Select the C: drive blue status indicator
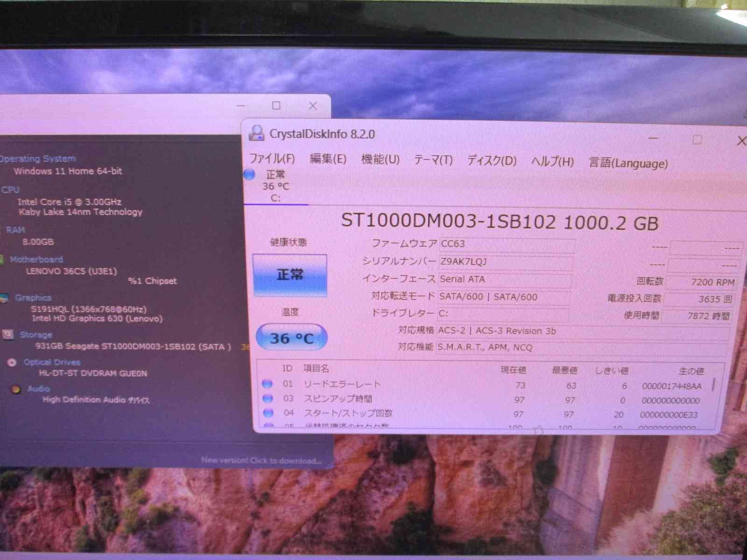 [250, 175]
